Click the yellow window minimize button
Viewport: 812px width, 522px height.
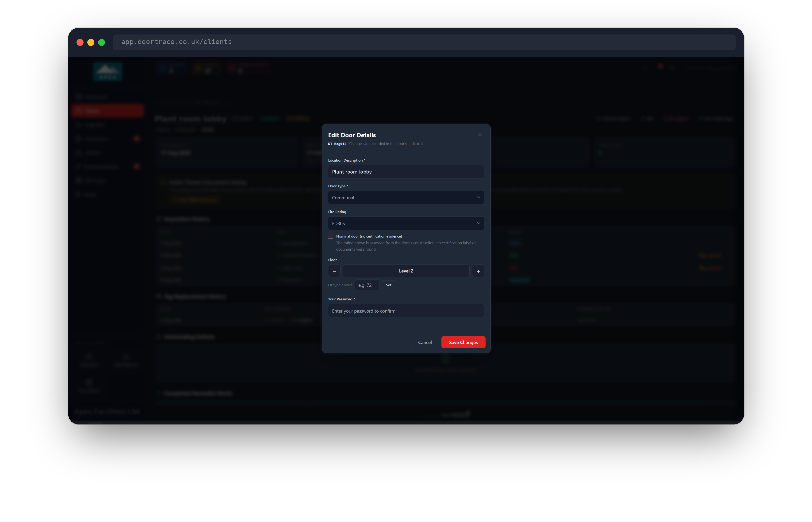point(91,42)
